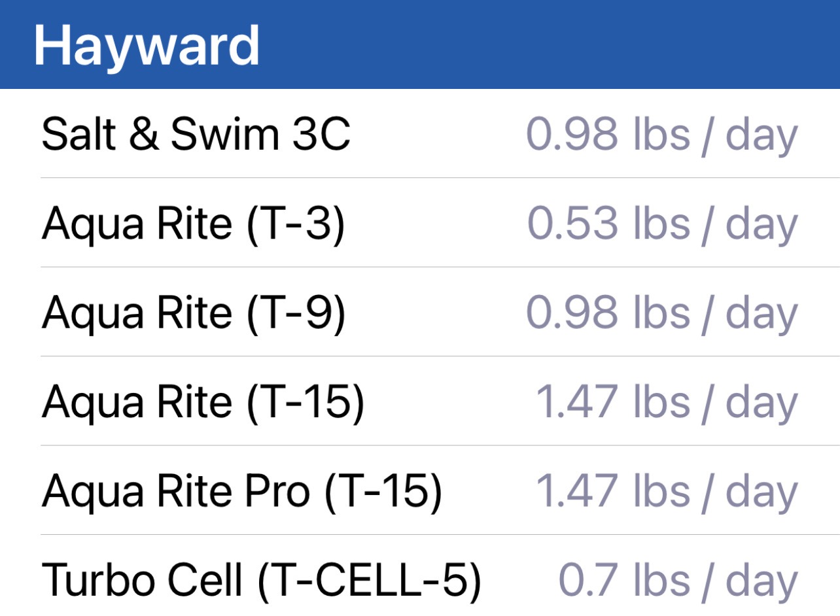Select the Salt & Swim 3C row
This screenshot has width=840, height=616.
pyautogui.click(x=420, y=133)
